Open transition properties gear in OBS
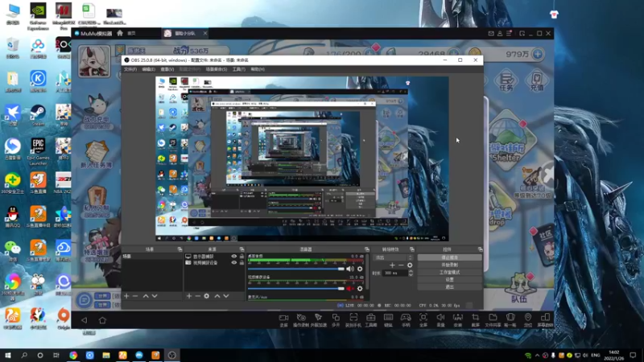This screenshot has height=362, width=644. [410, 265]
